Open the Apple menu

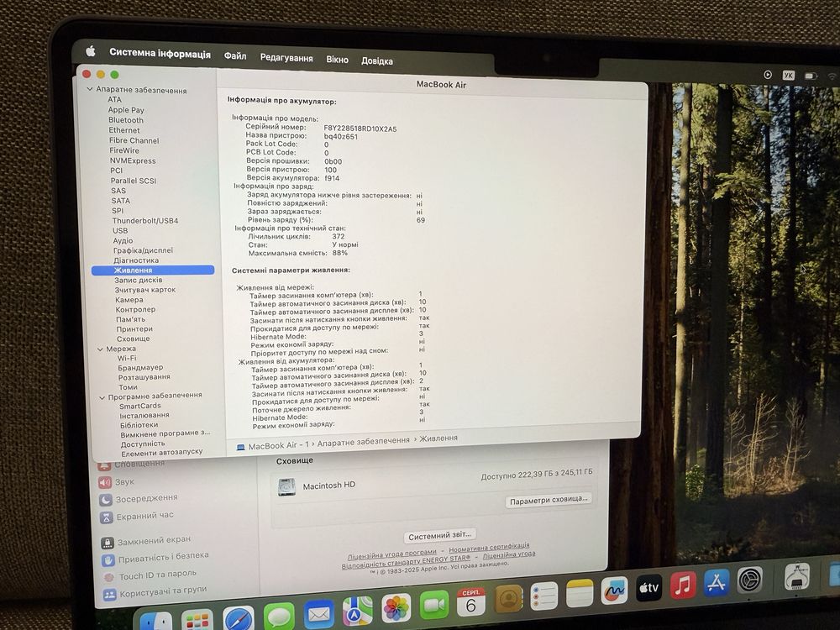91,51
